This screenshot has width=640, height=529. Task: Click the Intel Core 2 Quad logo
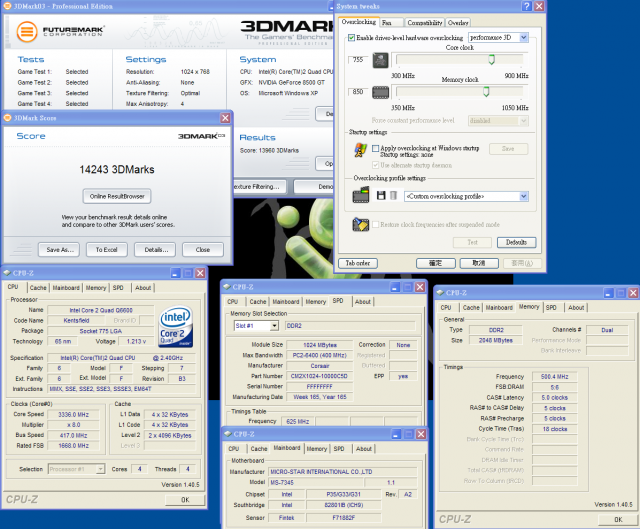[176, 327]
